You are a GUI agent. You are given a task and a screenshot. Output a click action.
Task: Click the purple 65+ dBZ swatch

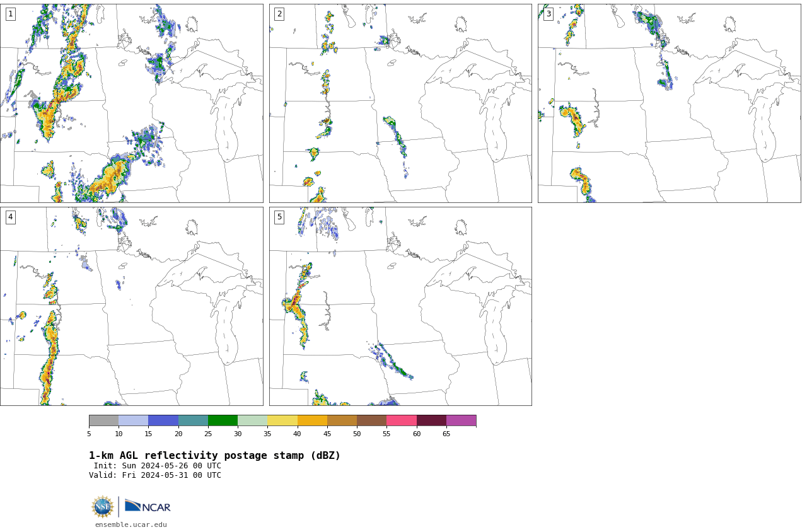click(x=461, y=420)
